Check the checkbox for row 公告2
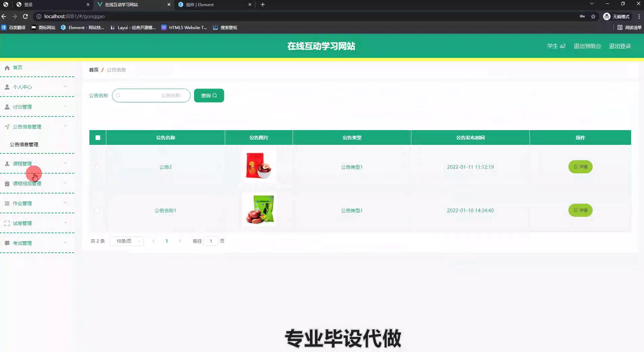644x352 pixels. pos(97,167)
